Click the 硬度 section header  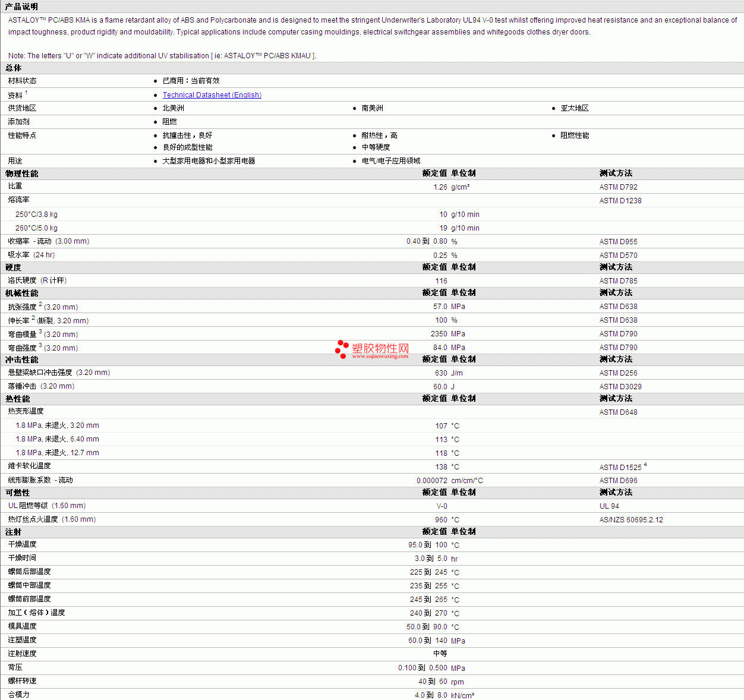14,268
